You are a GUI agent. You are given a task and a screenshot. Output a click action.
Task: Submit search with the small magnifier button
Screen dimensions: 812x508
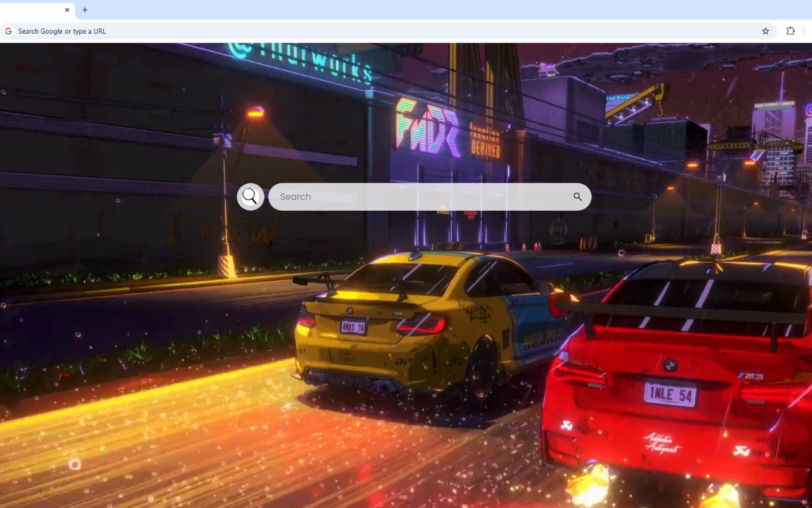click(577, 197)
